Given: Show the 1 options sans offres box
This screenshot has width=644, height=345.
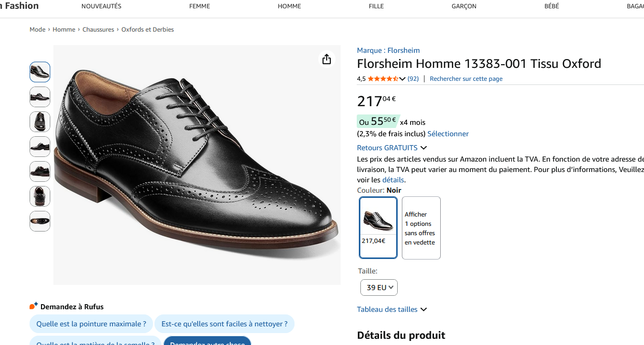Looking at the screenshot, I should 421,227.
